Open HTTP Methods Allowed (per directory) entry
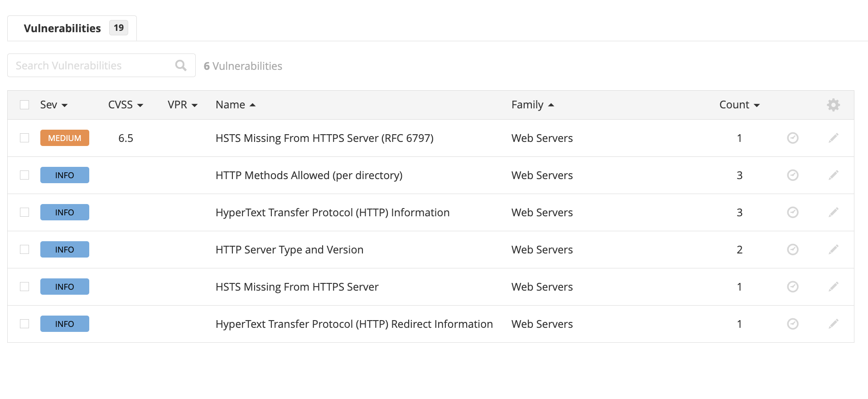Image resolution: width=868 pixels, height=399 pixels. coord(309,175)
